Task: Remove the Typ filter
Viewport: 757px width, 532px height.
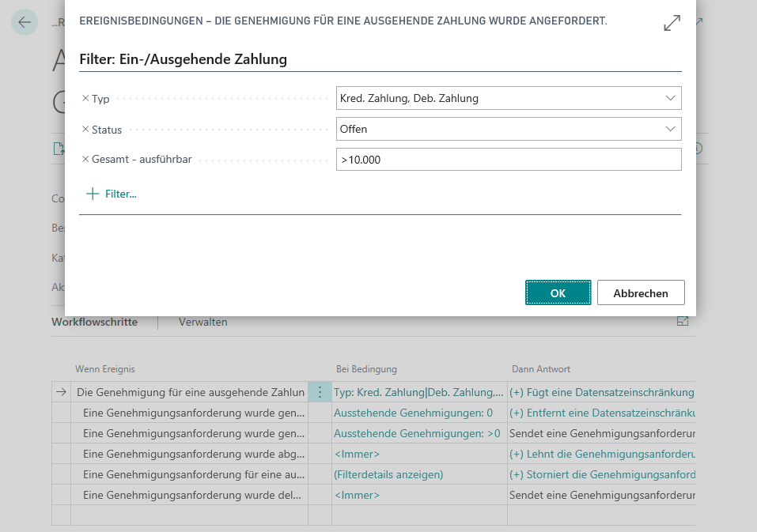Action: coord(85,99)
